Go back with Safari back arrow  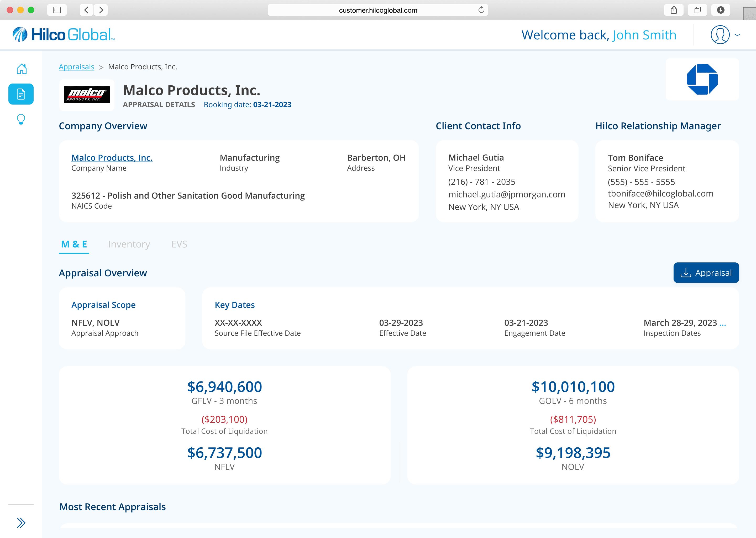(x=86, y=10)
